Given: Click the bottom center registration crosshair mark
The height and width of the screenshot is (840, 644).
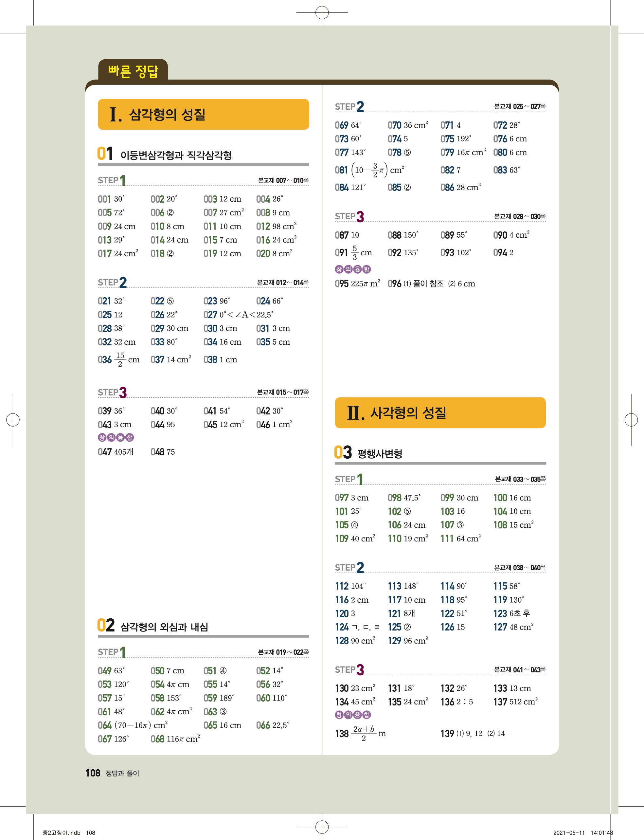Looking at the screenshot, I should pos(322,827).
